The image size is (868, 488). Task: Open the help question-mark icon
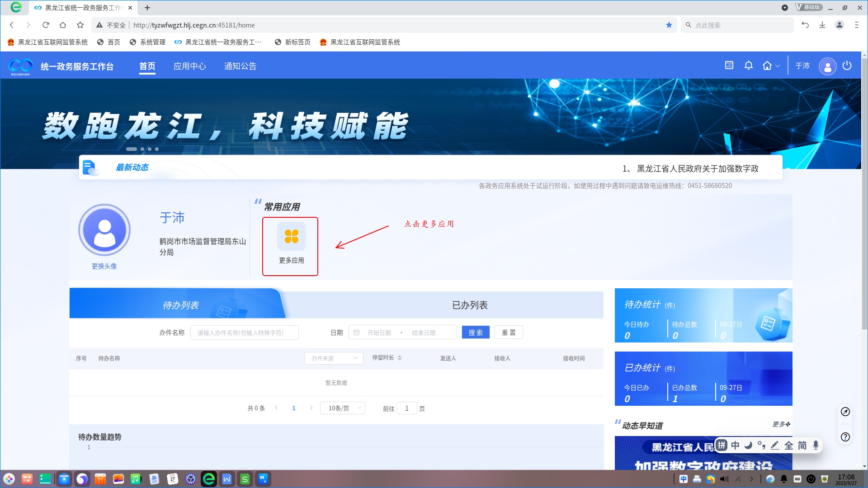point(845,437)
